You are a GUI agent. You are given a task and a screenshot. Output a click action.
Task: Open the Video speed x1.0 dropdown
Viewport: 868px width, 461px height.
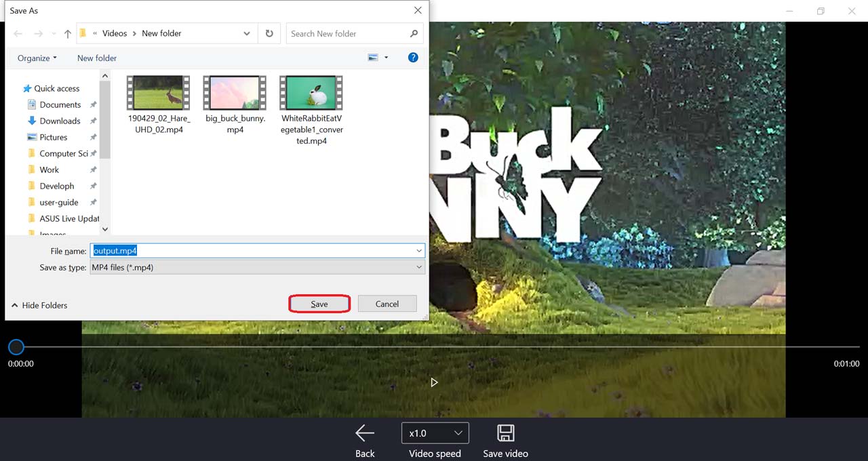pos(435,433)
